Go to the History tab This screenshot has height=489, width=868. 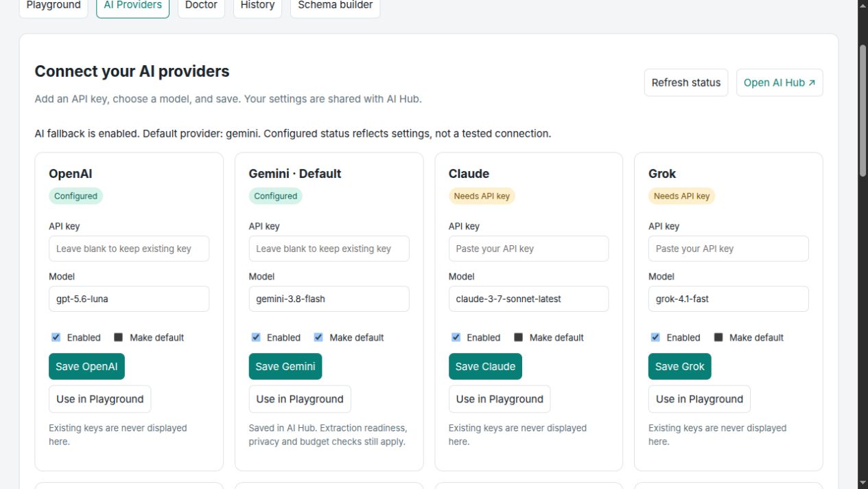[x=257, y=6]
